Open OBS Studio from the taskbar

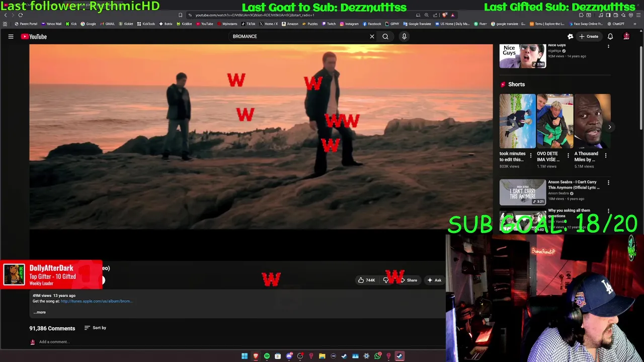(300, 356)
